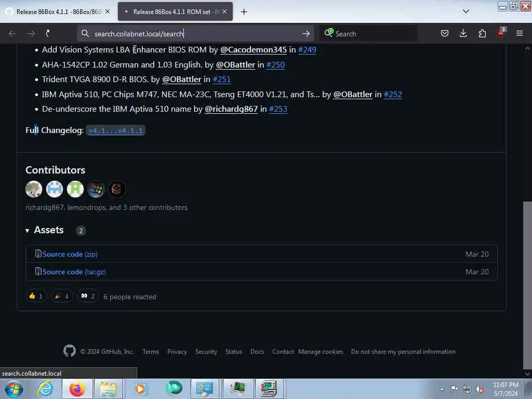Open pull request #251 link

221,79
